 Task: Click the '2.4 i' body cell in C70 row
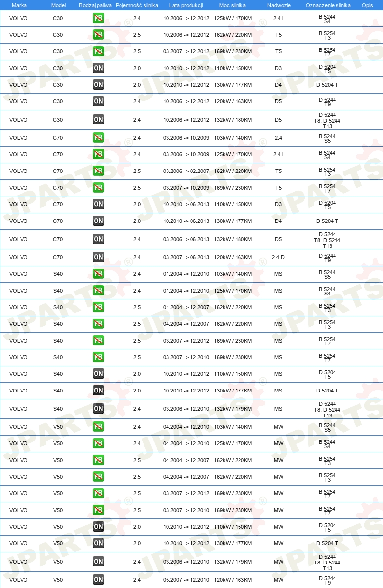278,155
